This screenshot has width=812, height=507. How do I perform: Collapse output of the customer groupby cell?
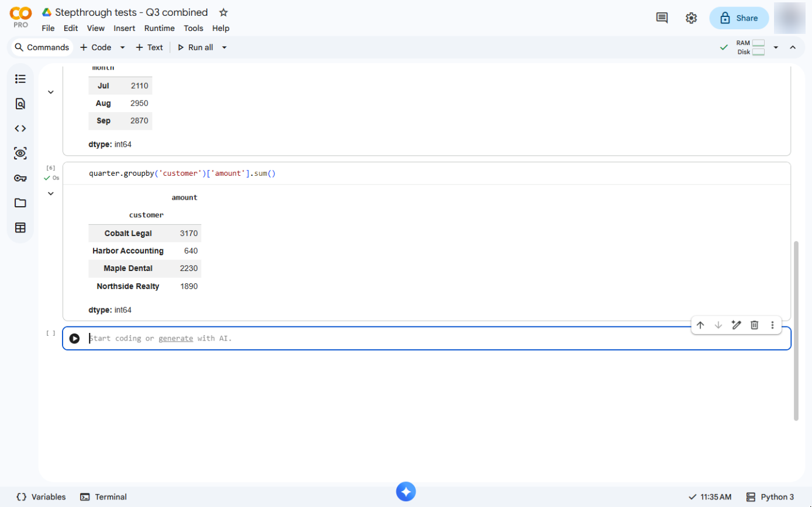pos(51,193)
